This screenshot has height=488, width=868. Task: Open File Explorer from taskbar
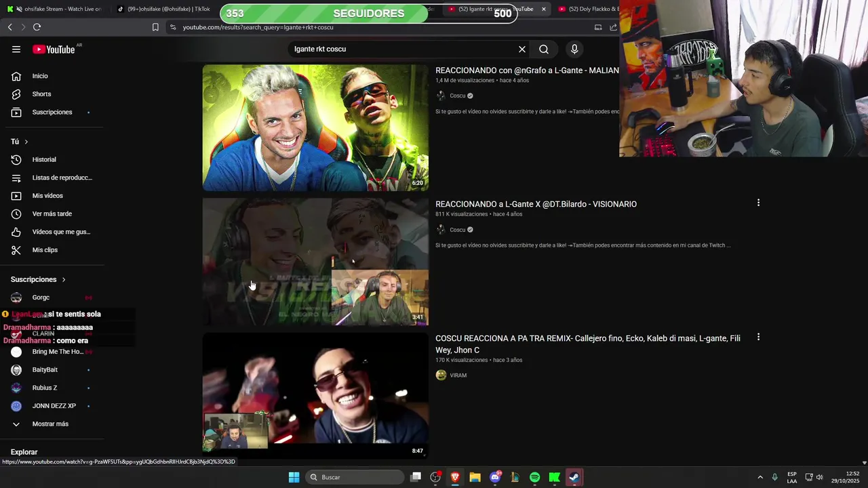475,477
